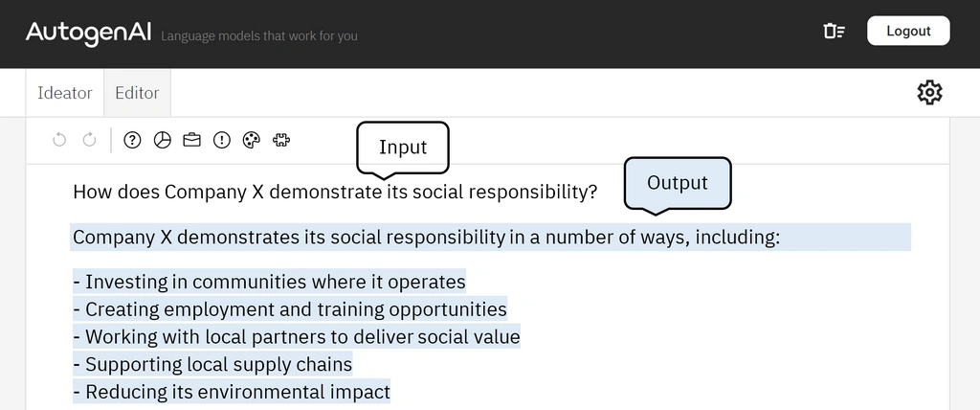
Task: Click the exclamation mark toolbar icon
Action: pos(222,140)
